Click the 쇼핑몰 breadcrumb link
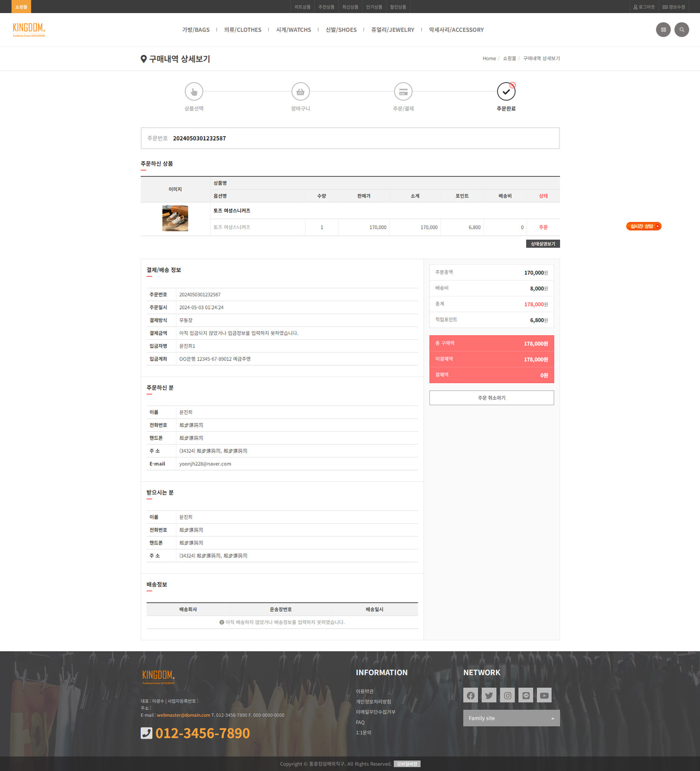The height and width of the screenshot is (771, 700). click(x=509, y=58)
